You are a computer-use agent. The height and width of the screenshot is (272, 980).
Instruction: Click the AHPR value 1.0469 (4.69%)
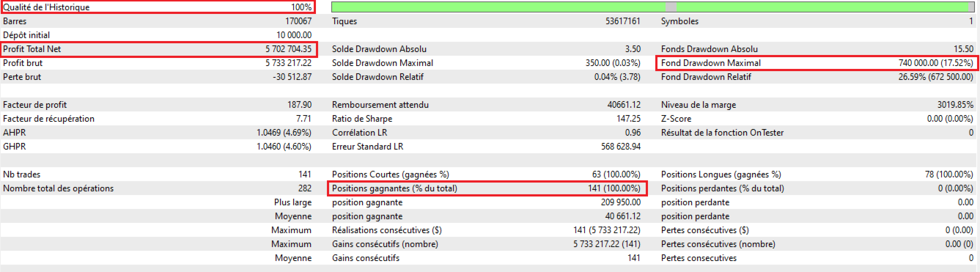pyautogui.click(x=285, y=133)
